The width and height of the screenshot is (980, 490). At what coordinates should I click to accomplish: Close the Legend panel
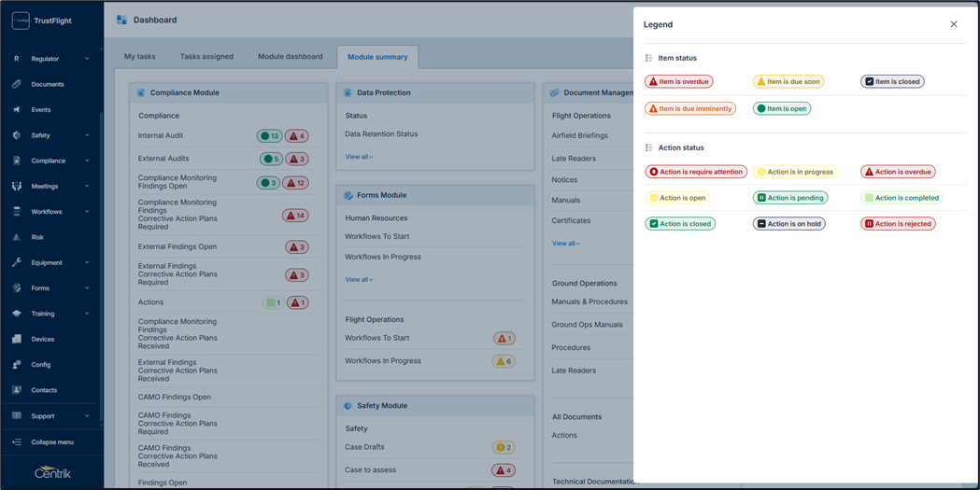954,24
